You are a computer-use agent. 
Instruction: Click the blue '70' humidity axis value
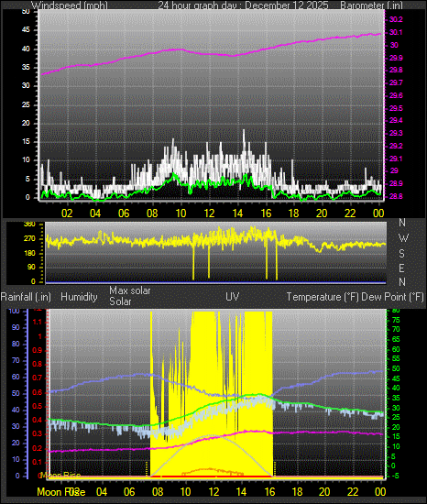[x=16, y=360]
